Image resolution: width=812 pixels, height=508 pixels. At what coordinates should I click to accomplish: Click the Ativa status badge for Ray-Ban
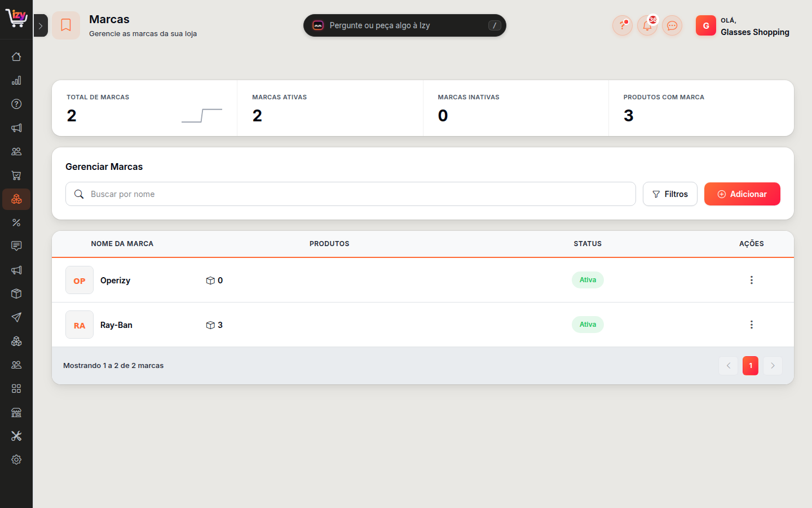coord(588,325)
